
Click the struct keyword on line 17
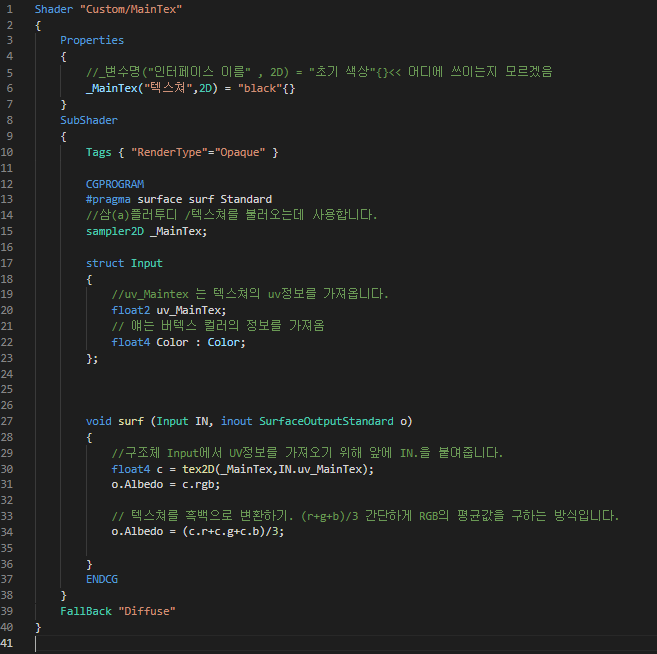tap(105, 263)
